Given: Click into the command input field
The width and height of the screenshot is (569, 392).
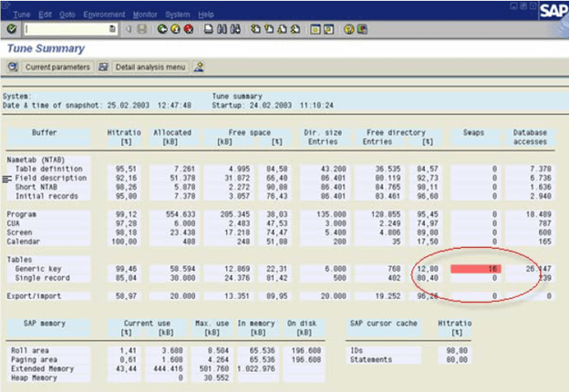Looking at the screenshot, I should (x=64, y=29).
